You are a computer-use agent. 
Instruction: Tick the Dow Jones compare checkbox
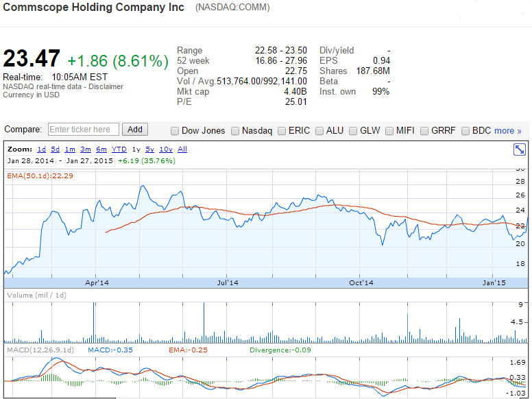(175, 131)
